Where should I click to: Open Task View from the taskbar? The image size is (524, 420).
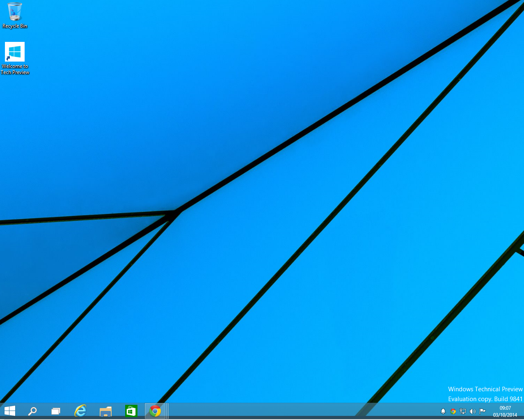(56, 411)
